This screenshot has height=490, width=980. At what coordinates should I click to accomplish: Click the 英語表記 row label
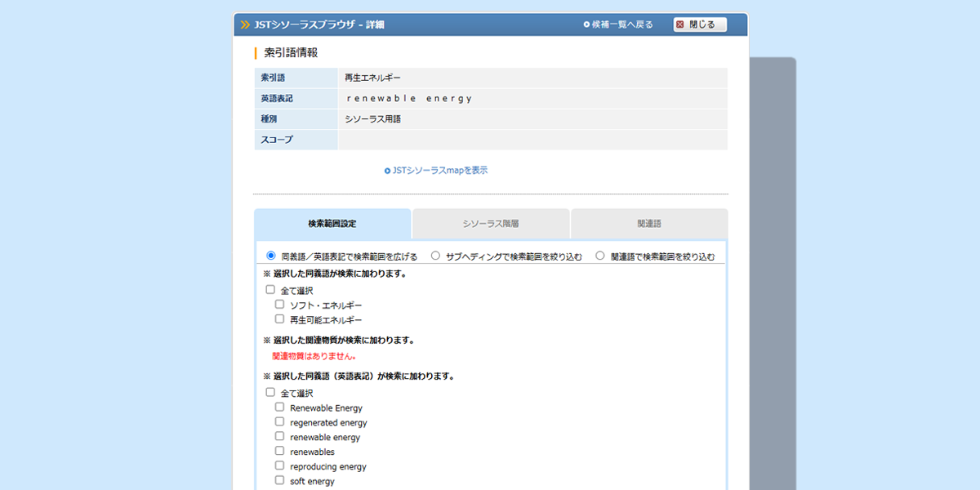(x=277, y=98)
